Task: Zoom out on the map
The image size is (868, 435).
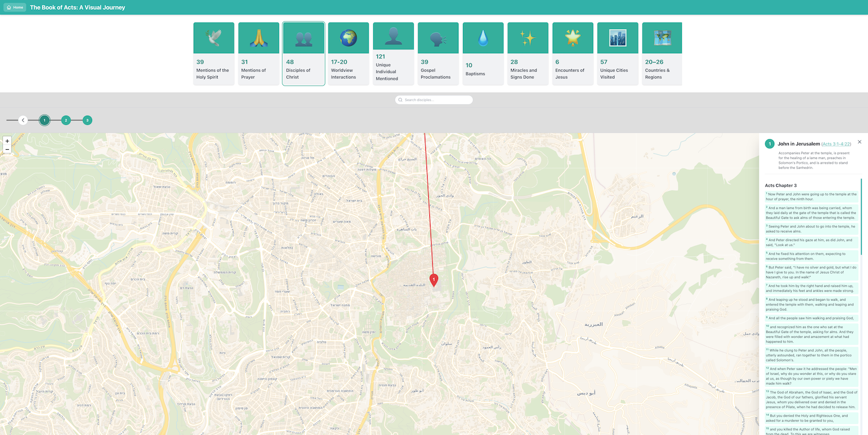Action: pyautogui.click(x=7, y=149)
